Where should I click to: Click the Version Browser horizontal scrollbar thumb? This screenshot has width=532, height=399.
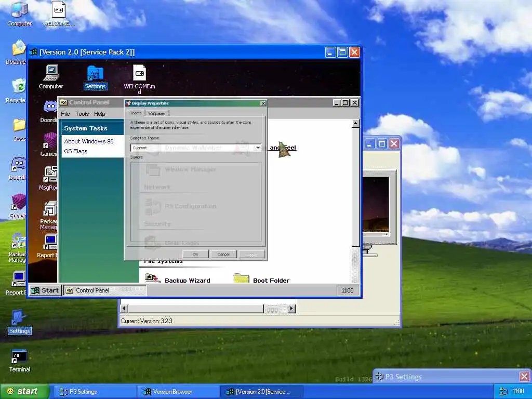click(x=195, y=309)
